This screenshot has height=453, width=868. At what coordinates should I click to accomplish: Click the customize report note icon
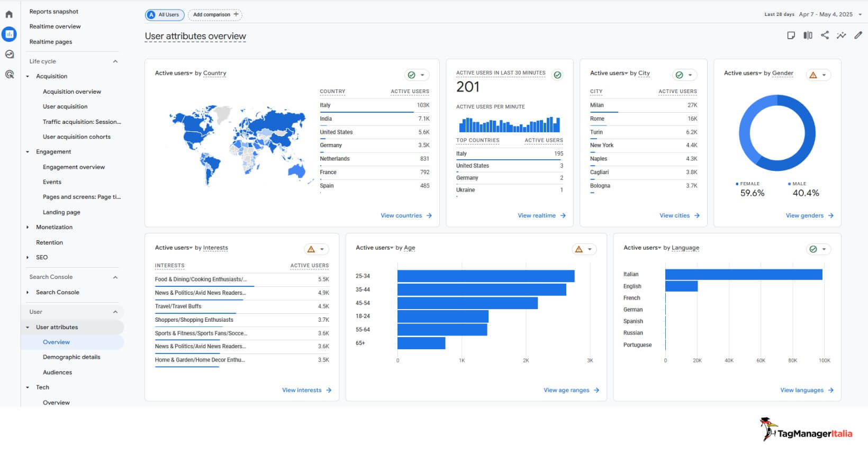pos(791,35)
